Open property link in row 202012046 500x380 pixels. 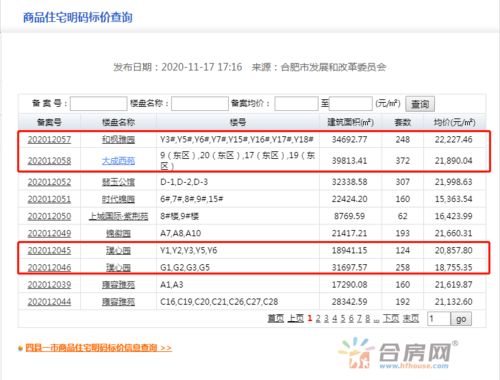[x=118, y=267]
